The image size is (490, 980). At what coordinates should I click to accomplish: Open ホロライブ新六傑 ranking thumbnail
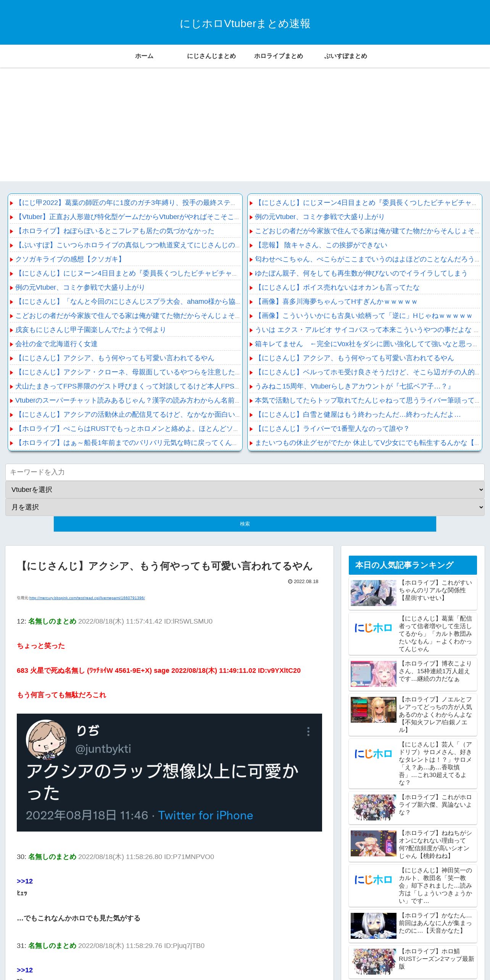(374, 808)
